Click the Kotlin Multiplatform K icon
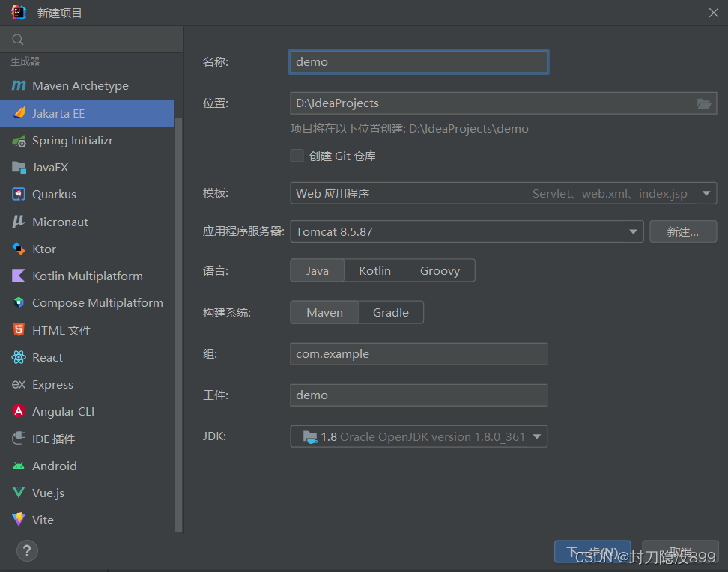The height and width of the screenshot is (572, 728). pyautogui.click(x=19, y=276)
